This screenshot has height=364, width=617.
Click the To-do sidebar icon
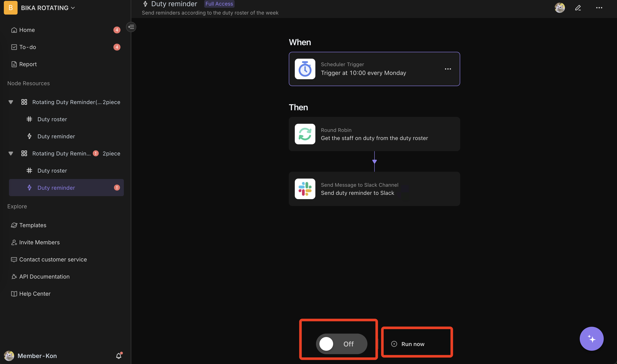click(x=13, y=47)
